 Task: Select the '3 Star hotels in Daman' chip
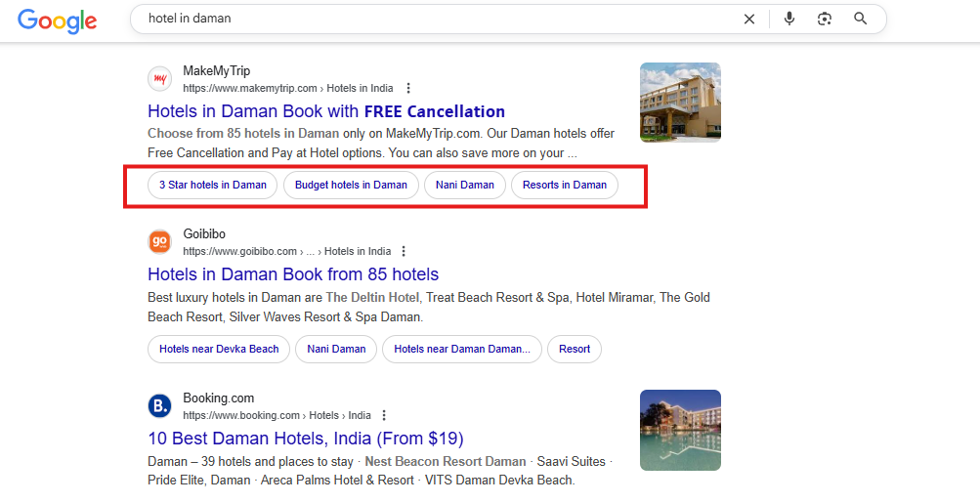tap(213, 185)
